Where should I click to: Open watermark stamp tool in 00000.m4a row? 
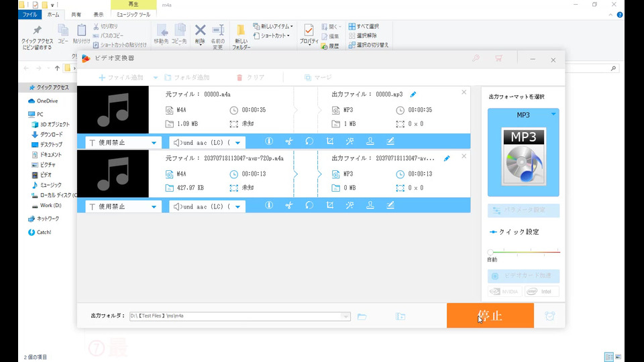(370, 141)
